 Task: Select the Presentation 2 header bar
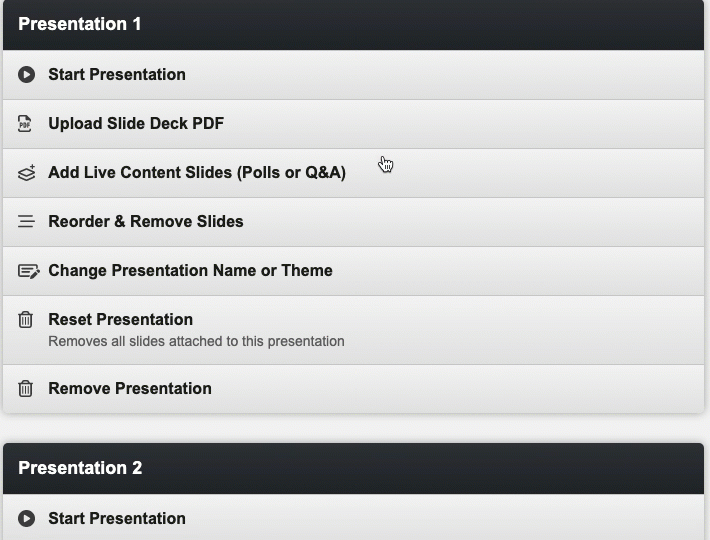click(354, 468)
